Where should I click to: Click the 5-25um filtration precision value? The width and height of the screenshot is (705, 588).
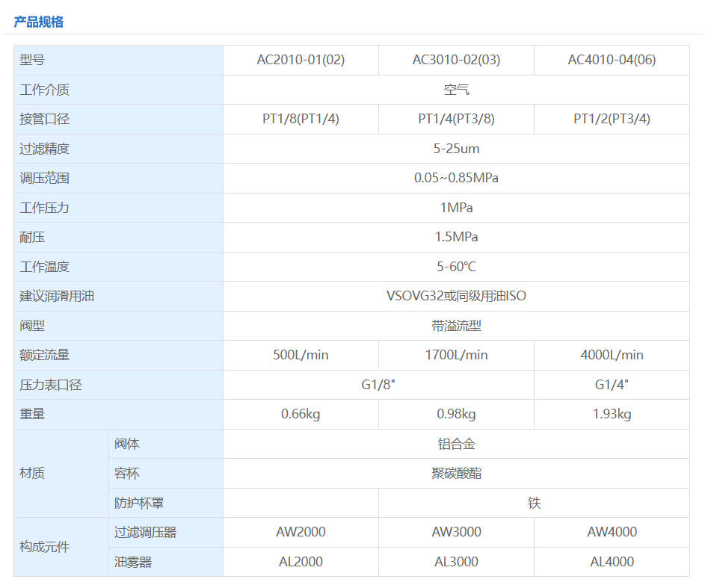[456, 149]
